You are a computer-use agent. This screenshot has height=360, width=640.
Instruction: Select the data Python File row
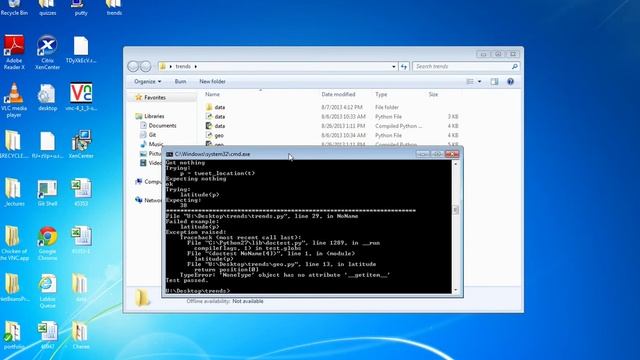pyautogui.click(x=332, y=116)
